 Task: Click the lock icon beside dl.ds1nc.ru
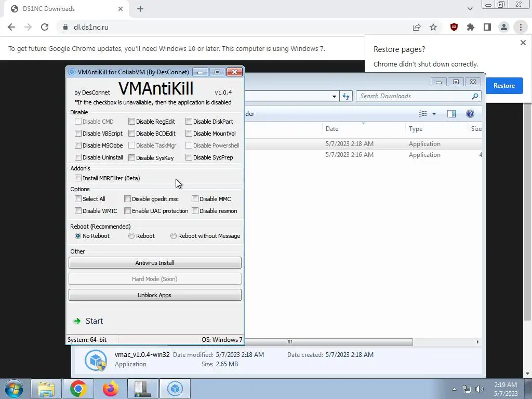[x=65, y=27]
